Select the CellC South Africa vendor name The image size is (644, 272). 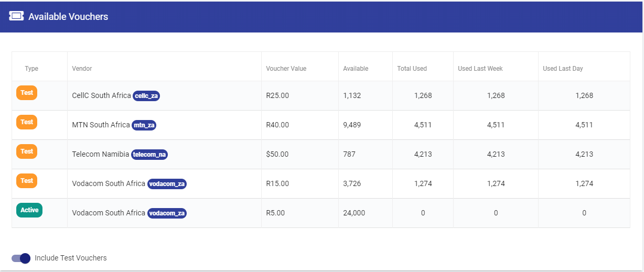click(101, 95)
